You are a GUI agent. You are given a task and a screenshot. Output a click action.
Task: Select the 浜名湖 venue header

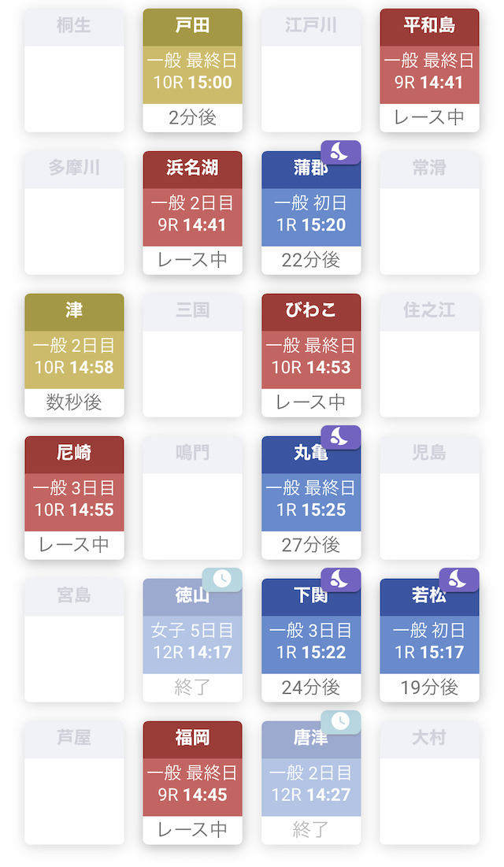[193, 168]
